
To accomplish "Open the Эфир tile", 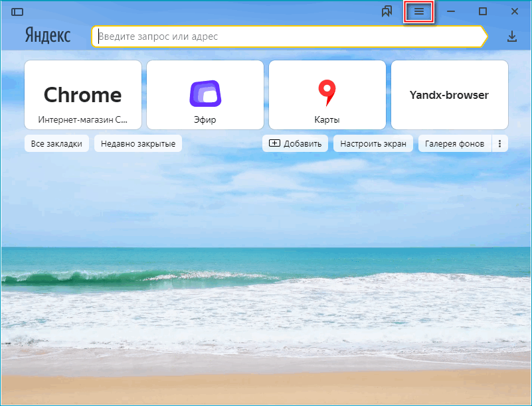I will coord(205,94).
